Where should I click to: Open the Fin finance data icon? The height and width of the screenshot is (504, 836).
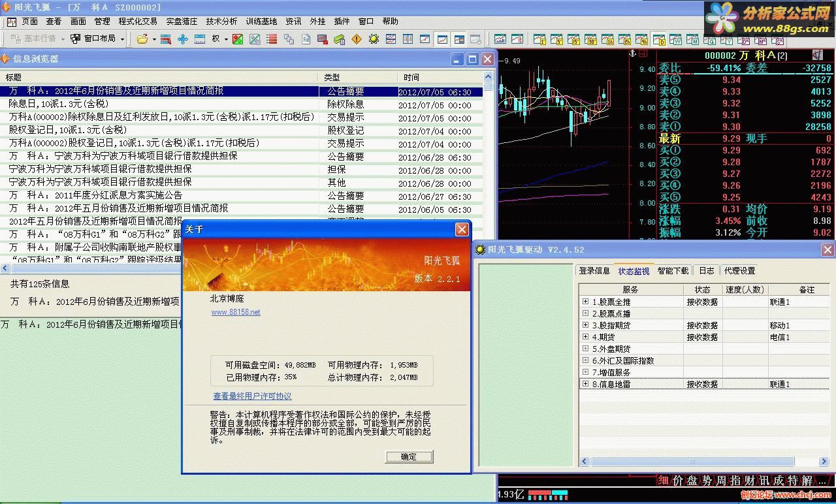[x=306, y=39]
